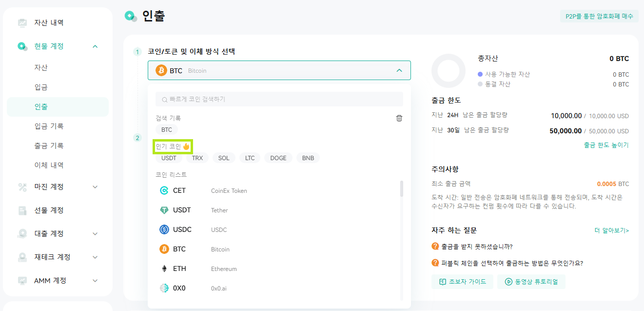Expand the 마진 계정 sidebar section

(95, 187)
